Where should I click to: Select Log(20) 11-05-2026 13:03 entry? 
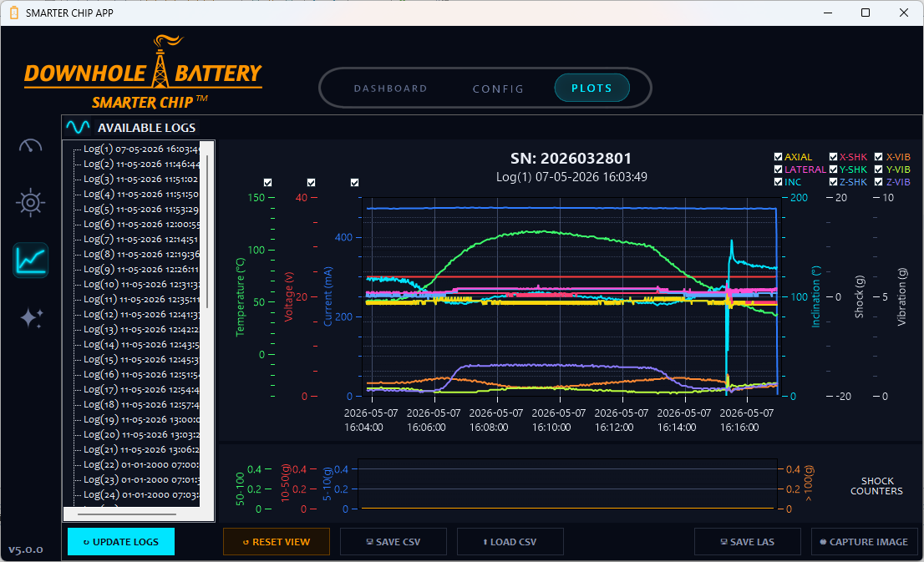[141, 434]
